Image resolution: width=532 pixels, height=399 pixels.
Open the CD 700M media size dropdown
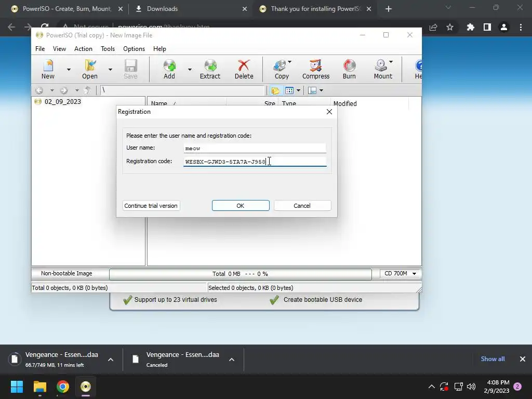pyautogui.click(x=400, y=273)
